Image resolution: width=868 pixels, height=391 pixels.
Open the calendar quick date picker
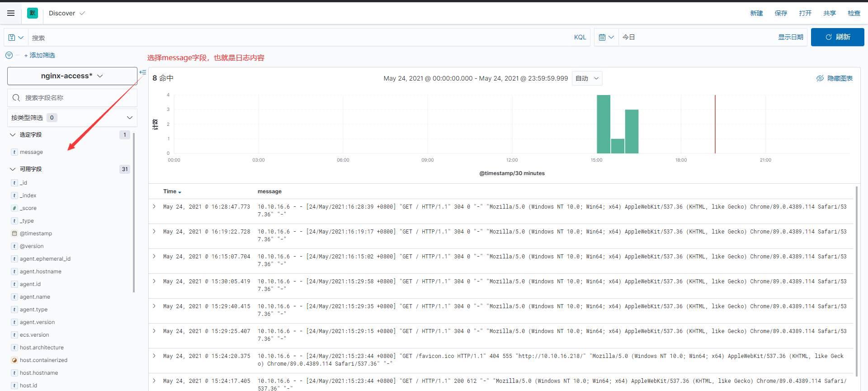coord(606,38)
